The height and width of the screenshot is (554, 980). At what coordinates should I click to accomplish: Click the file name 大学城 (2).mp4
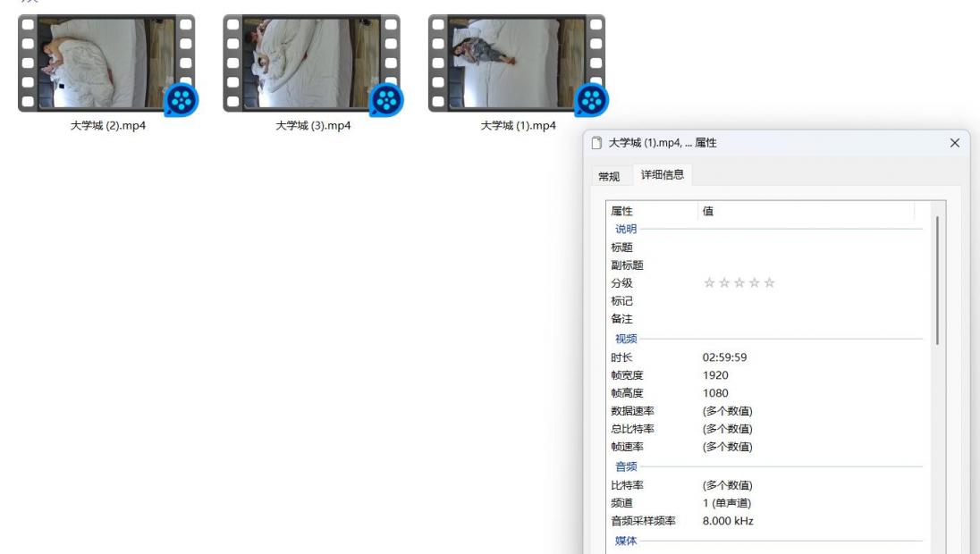[108, 125]
